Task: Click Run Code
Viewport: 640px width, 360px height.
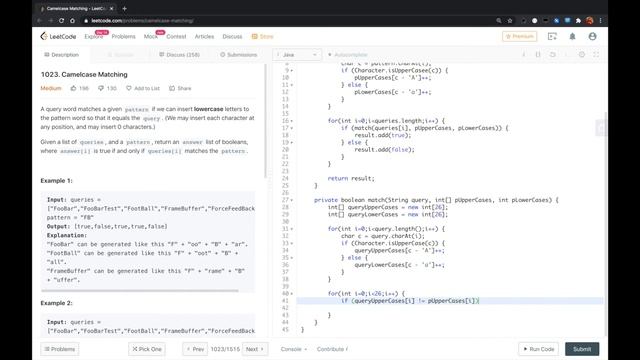Action: (x=538, y=349)
